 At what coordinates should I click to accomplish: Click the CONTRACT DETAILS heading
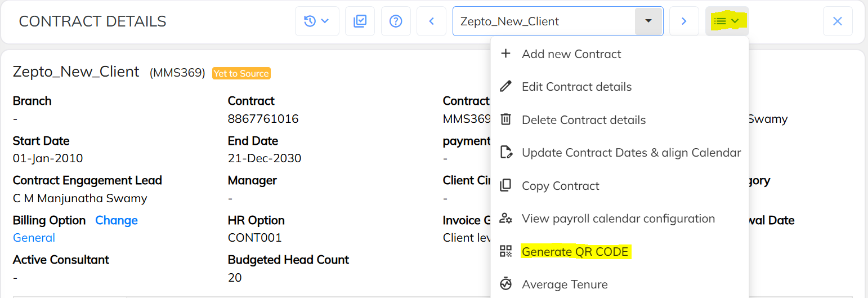[x=93, y=22]
